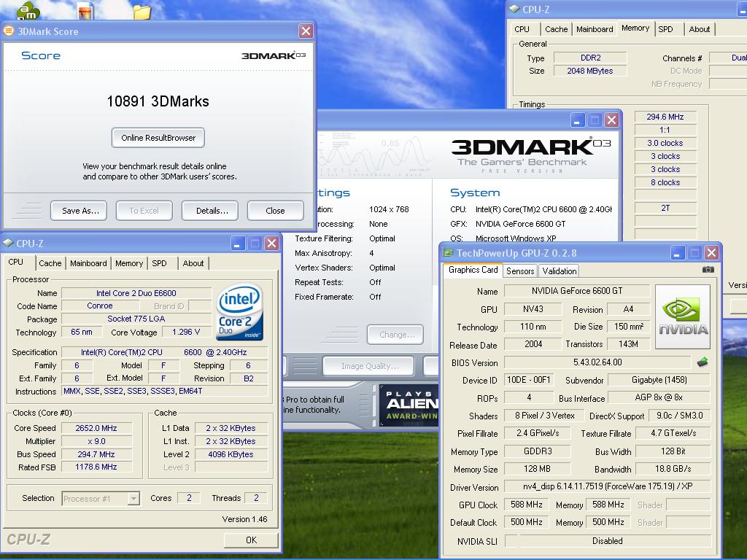Click the BIOS save chip icon in GPU-Z
747x560 pixels.
click(703, 362)
